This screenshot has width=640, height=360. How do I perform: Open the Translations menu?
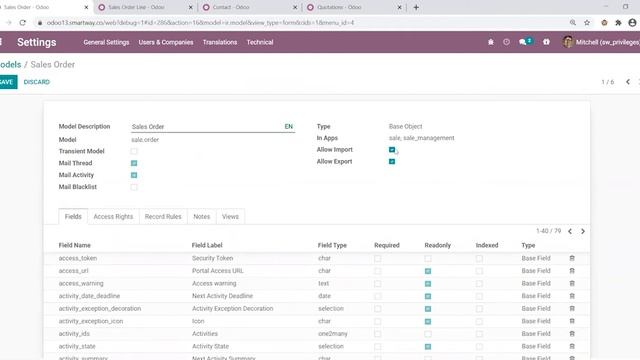click(x=220, y=42)
